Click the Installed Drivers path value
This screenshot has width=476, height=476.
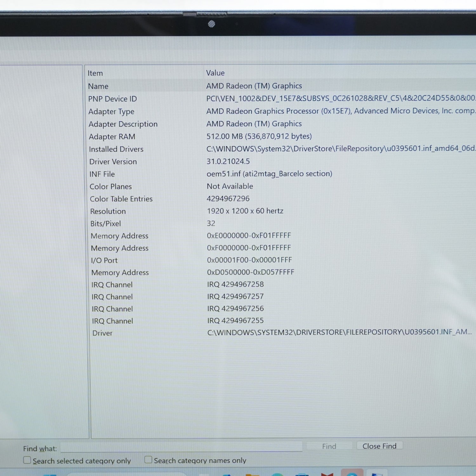point(341,149)
